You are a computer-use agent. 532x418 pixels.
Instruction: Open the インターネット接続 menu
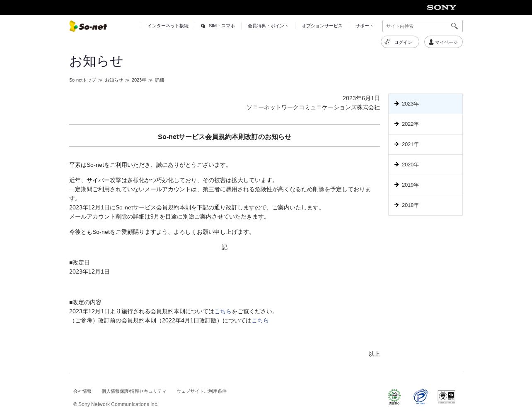pos(168,26)
